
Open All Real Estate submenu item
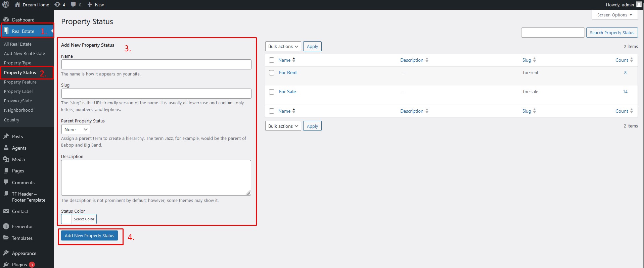point(18,44)
